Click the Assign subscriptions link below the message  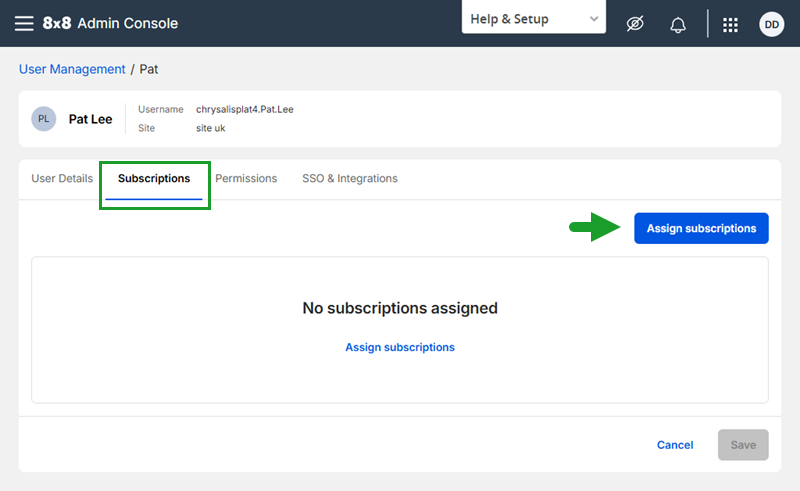[x=400, y=347]
